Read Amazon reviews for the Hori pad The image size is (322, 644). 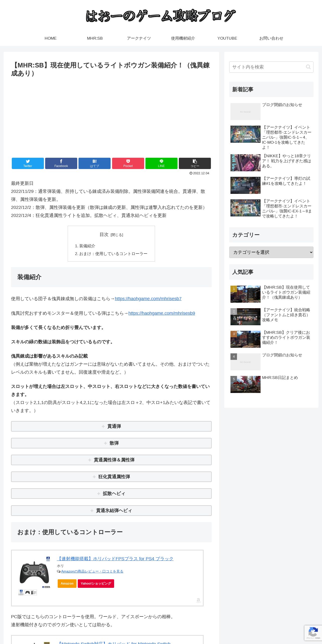pos(92,572)
